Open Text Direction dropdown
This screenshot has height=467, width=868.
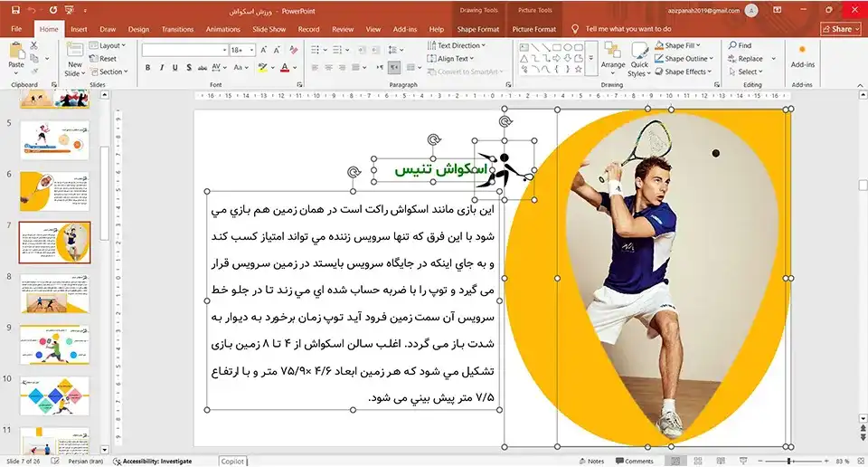click(x=457, y=45)
